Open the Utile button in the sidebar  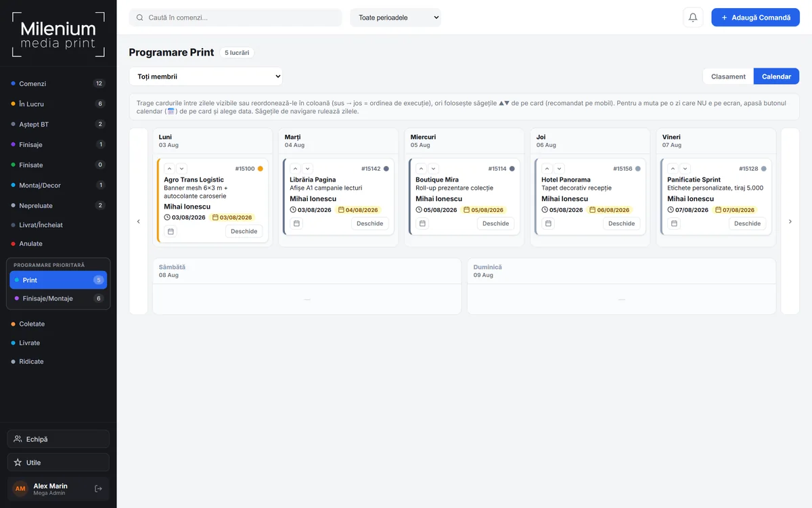coord(58,463)
